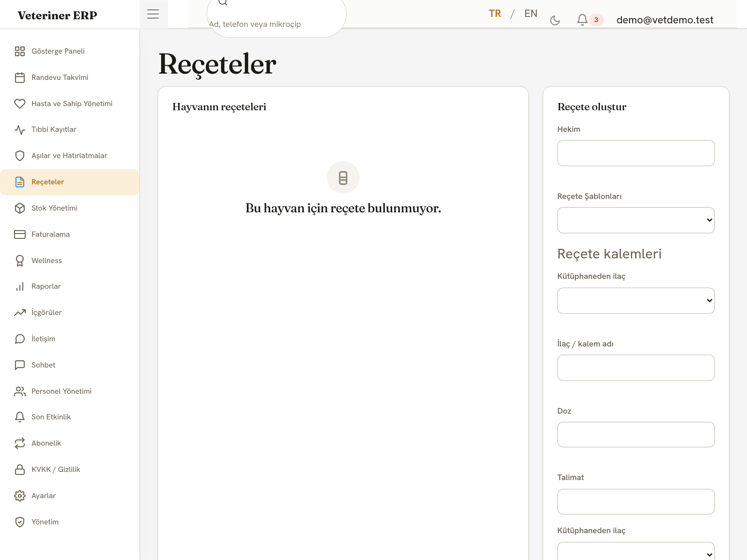This screenshot has width=747, height=560.
Task: Click the İlaç / kalem adı field
Action: [x=636, y=368]
